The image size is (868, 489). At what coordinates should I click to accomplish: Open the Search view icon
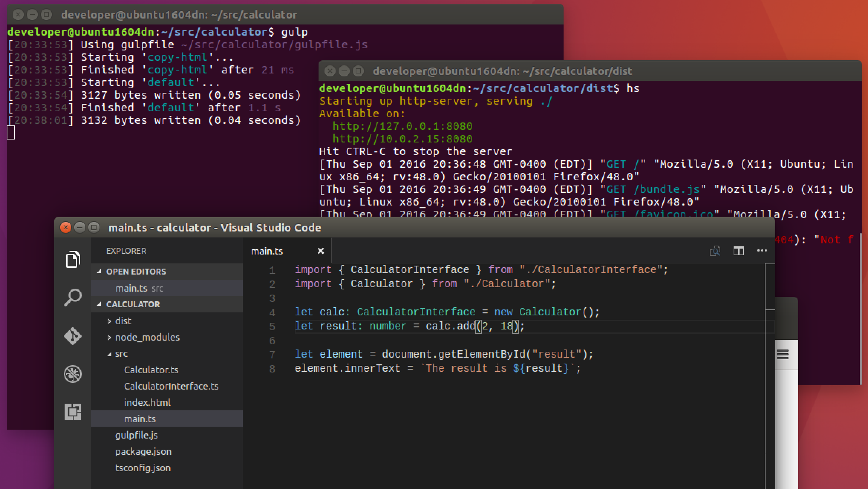73,298
